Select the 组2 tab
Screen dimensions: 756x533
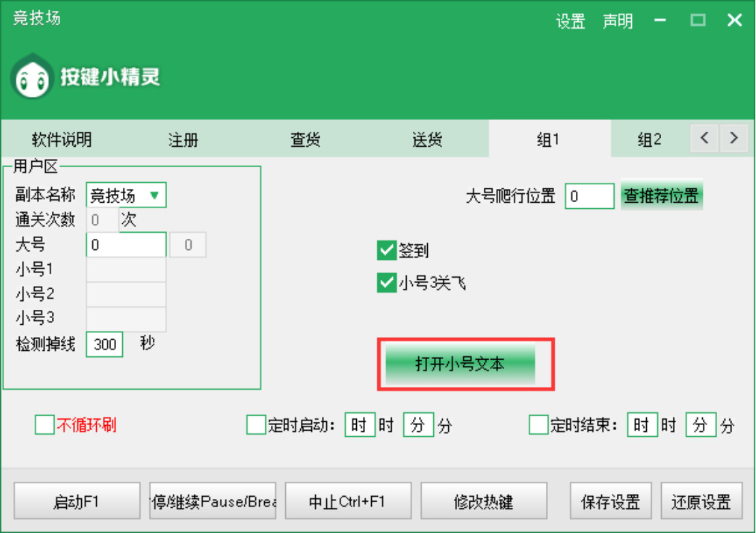[649, 140]
